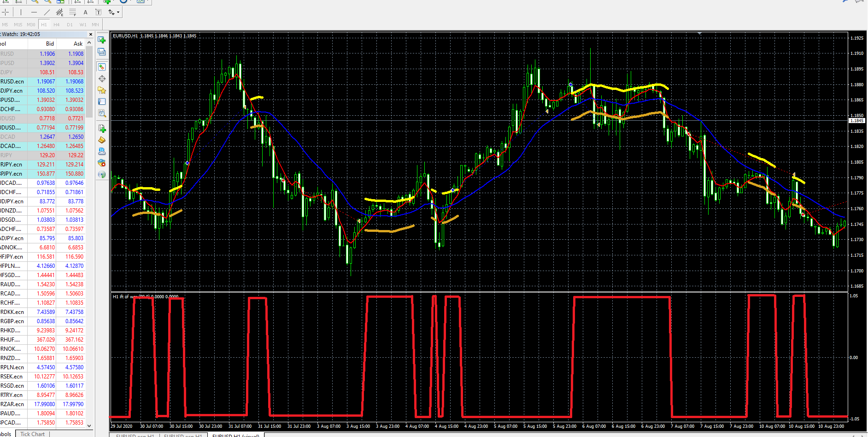Image resolution: width=868 pixels, height=437 pixels.
Task: Open a new chart with green-plus icon
Action: point(102,40)
